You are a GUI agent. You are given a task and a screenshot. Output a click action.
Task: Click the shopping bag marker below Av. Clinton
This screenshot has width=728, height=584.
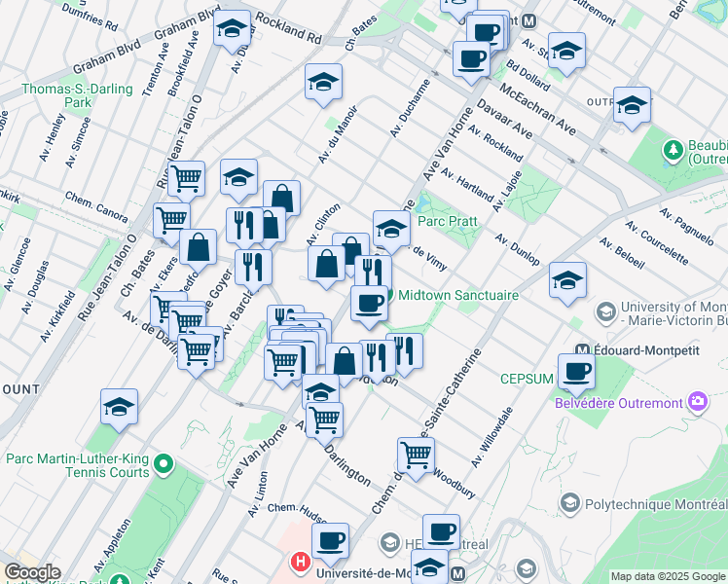click(x=326, y=265)
